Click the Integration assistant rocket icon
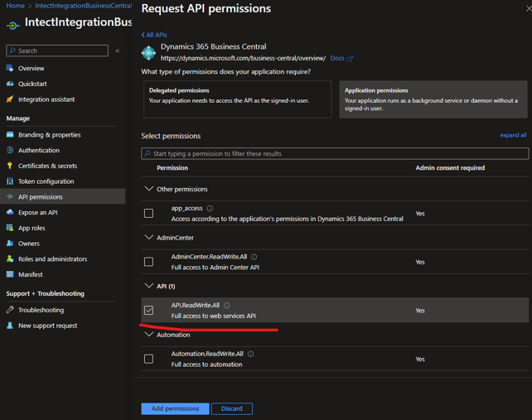The height and width of the screenshot is (420, 532). click(x=10, y=99)
